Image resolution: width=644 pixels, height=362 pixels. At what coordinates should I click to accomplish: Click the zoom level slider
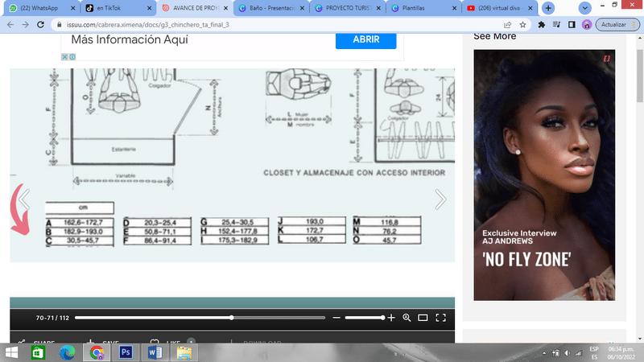365,318
